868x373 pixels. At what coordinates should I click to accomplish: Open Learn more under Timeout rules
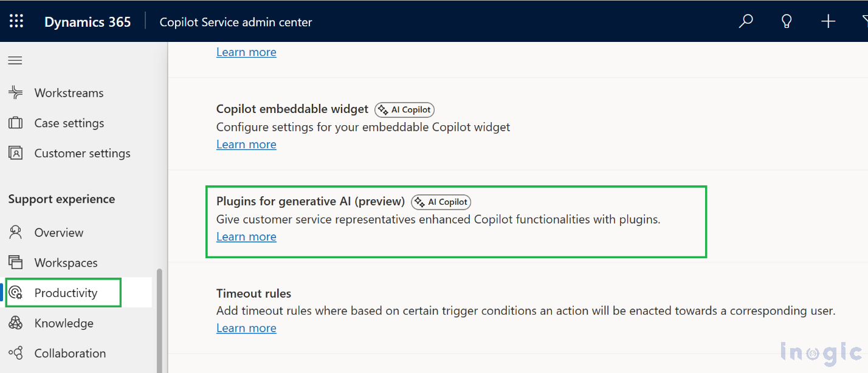click(x=246, y=328)
